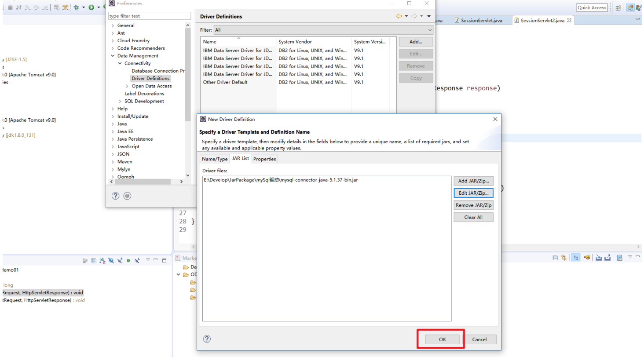Toggle Hide Fields icon in the Outline view

click(x=111, y=261)
